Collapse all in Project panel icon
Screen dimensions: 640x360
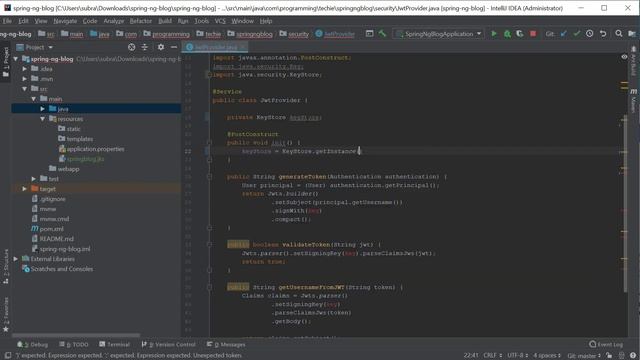[x=144, y=47]
